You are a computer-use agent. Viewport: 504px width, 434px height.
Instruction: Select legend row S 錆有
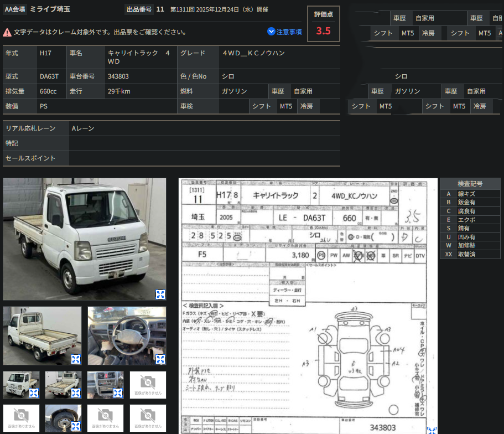click(x=470, y=229)
